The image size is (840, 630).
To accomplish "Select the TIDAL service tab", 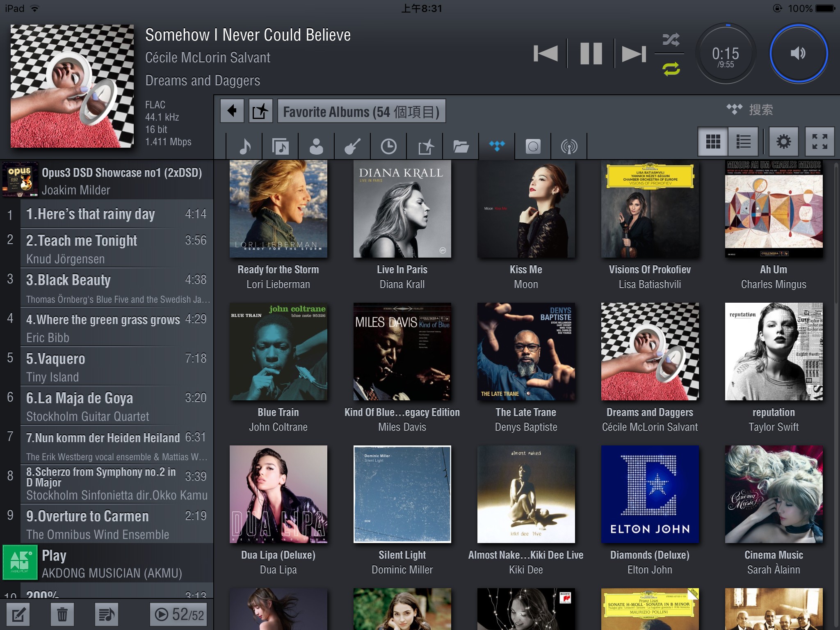I will [497, 146].
